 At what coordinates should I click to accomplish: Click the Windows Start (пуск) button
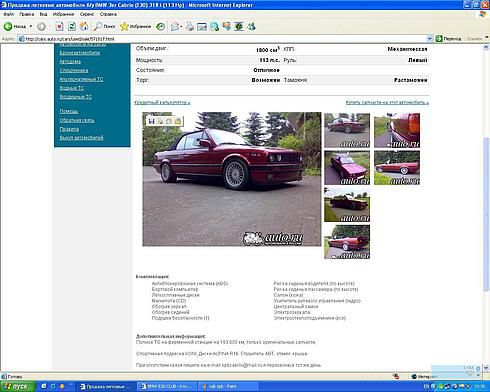tap(18, 387)
